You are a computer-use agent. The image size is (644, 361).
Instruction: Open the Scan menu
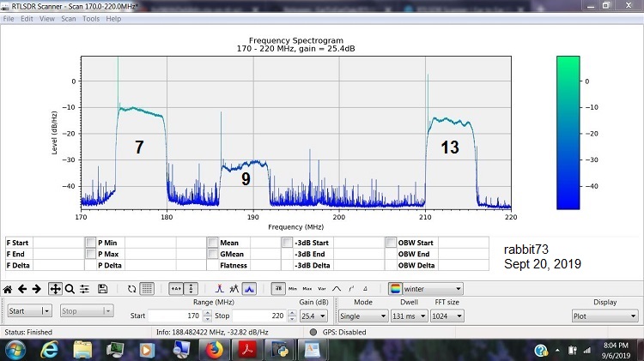pyautogui.click(x=68, y=19)
